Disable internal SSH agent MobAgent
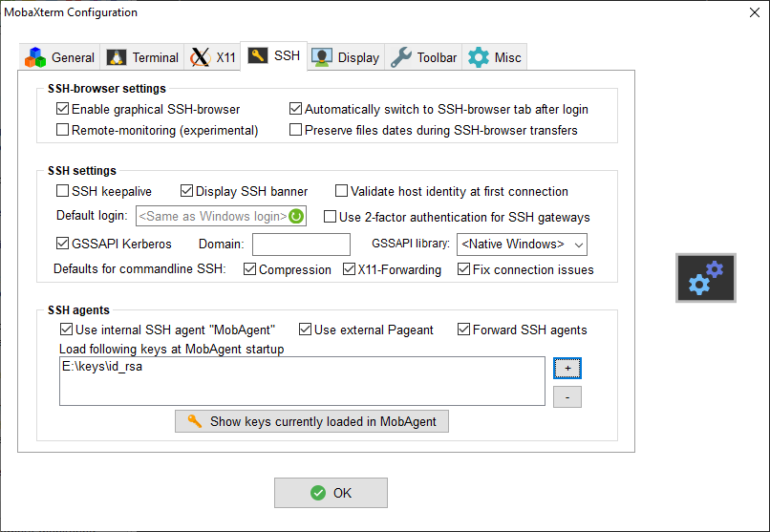 click(x=66, y=330)
